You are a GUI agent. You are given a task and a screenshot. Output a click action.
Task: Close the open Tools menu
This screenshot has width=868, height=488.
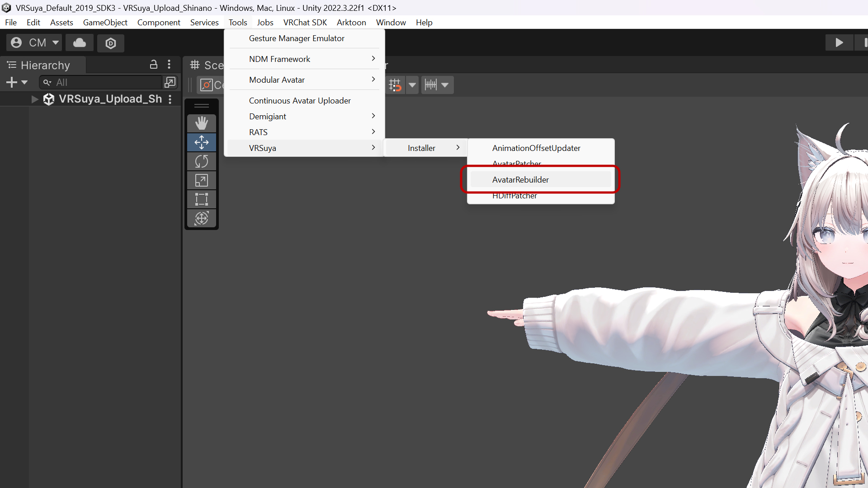point(238,23)
